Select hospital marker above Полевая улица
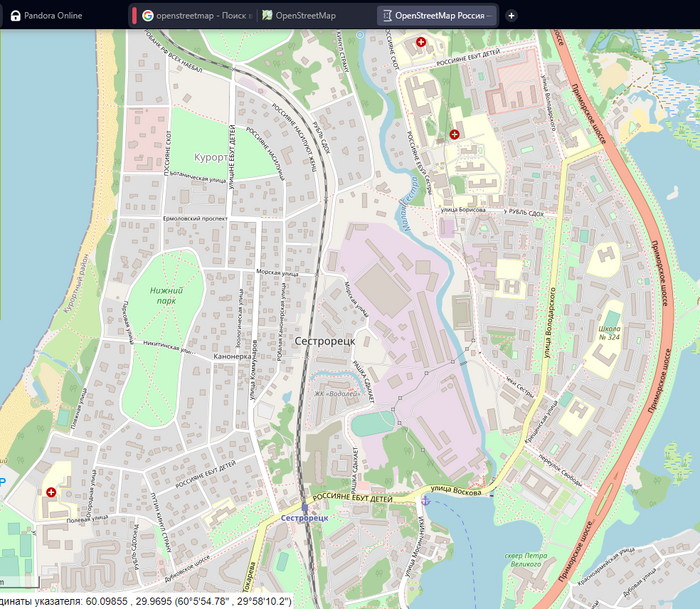 pyautogui.click(x=51, y=493)
